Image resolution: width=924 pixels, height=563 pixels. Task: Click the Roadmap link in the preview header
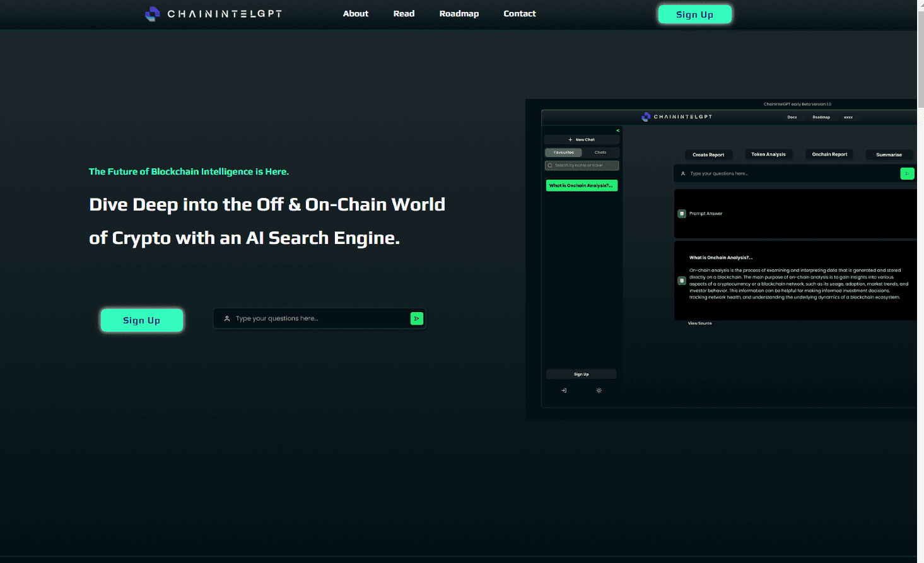pyautogui.click(x=821, y=117)
